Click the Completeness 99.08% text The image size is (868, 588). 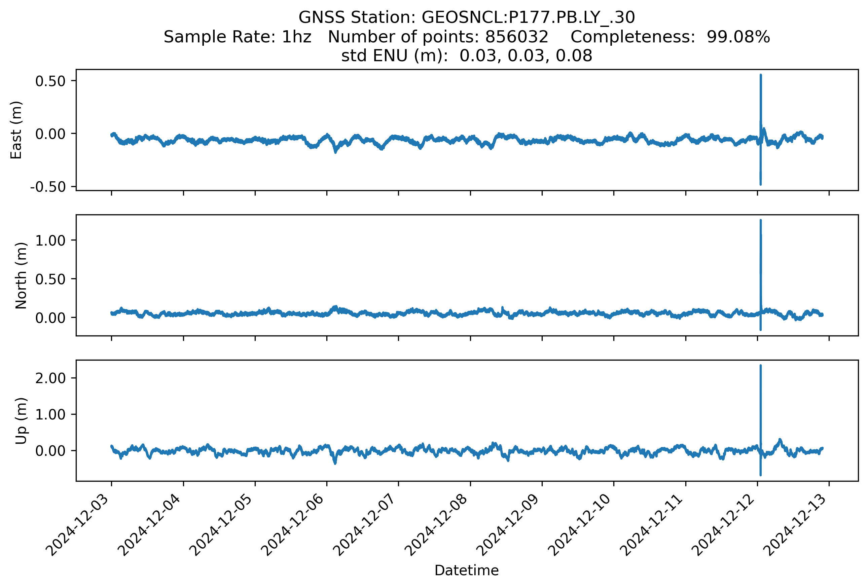(670, 37)
